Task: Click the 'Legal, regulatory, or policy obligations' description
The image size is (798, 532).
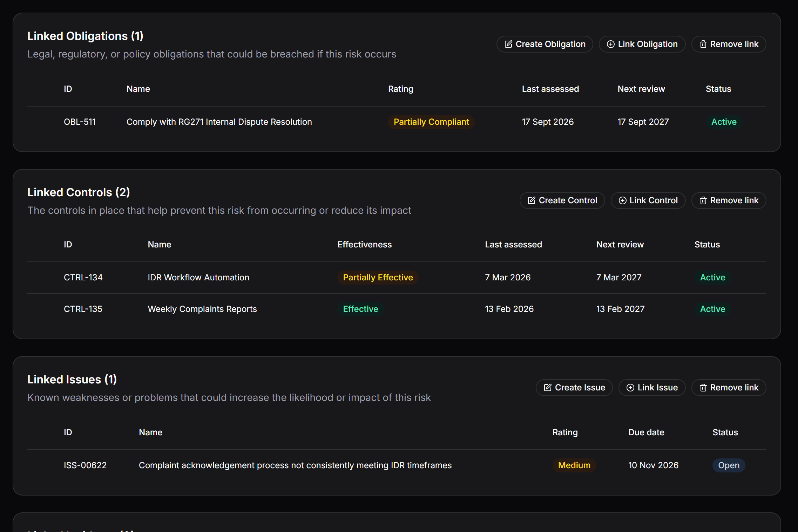Action: [x=212, y=54]
